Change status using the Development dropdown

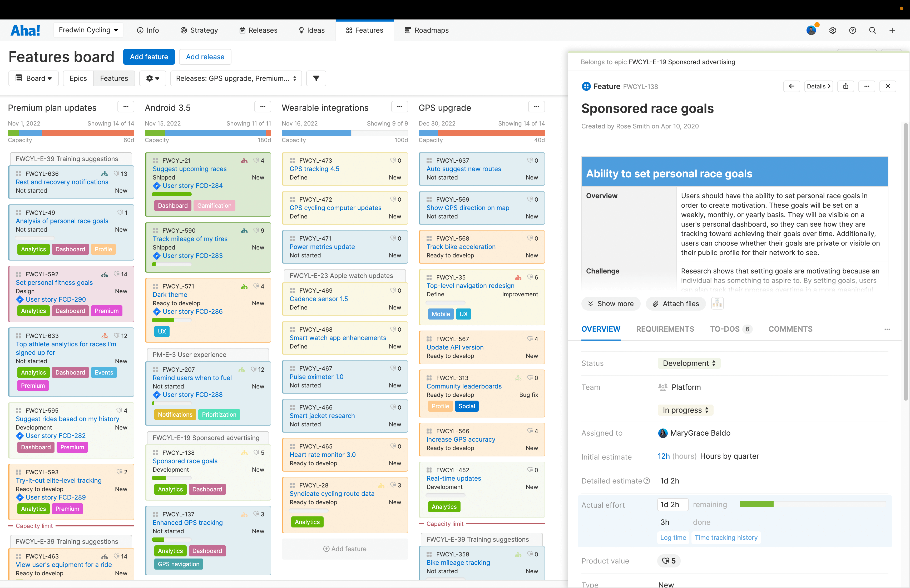point(689,363)
